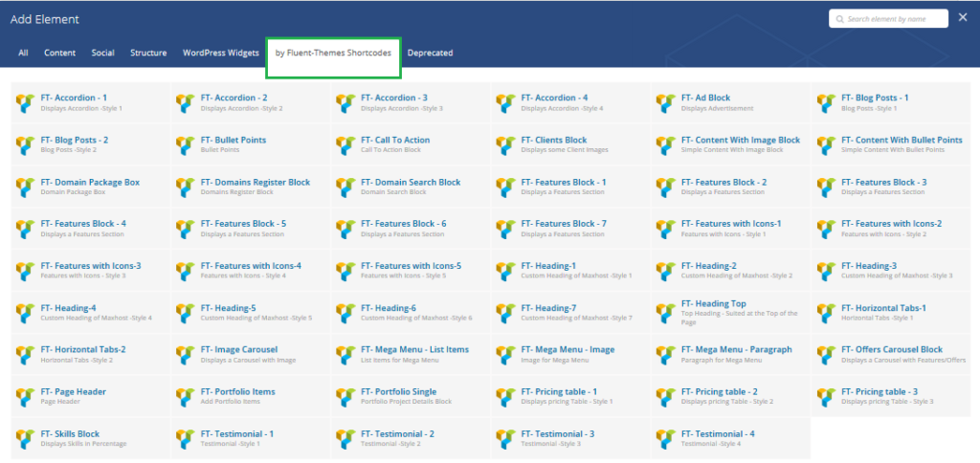This screenshot has width=980, height=463.
Task: Click the FT- Ad Block icon
Action: point(666,102)
